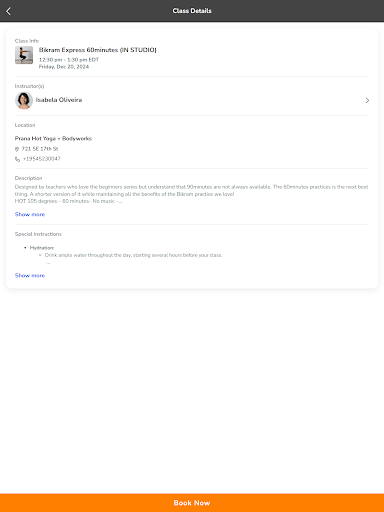
Task: Click the location pin icon
Action: [x=17, y=149]
